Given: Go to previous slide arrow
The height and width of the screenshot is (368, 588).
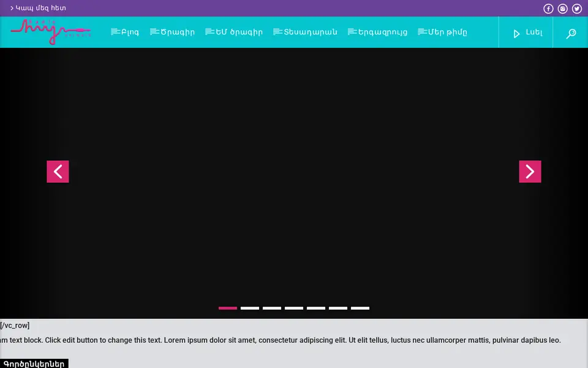Looking at the screenshot, I should click(x=58, y=172).
